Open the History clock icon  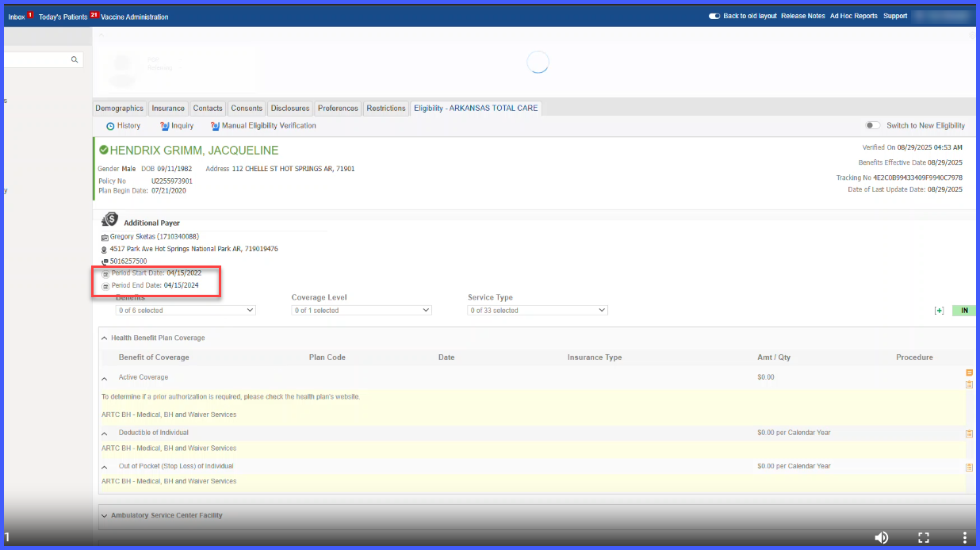click(110, 126)
